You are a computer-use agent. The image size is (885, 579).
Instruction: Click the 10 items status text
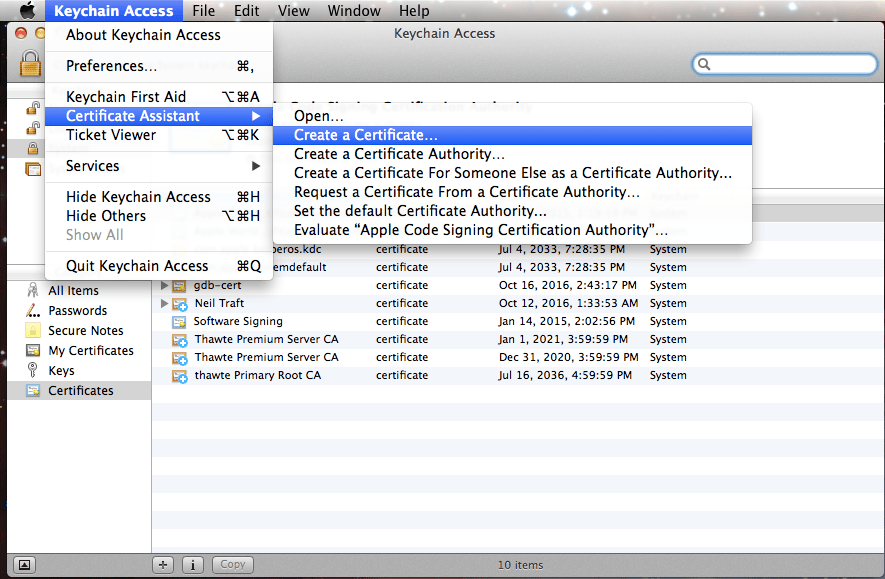click(520, 565)
